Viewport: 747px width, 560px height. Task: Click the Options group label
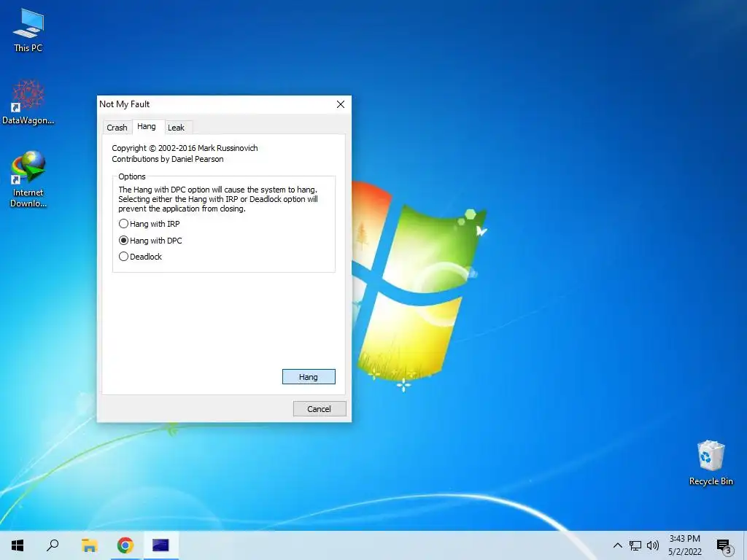[x=132, y=176]
